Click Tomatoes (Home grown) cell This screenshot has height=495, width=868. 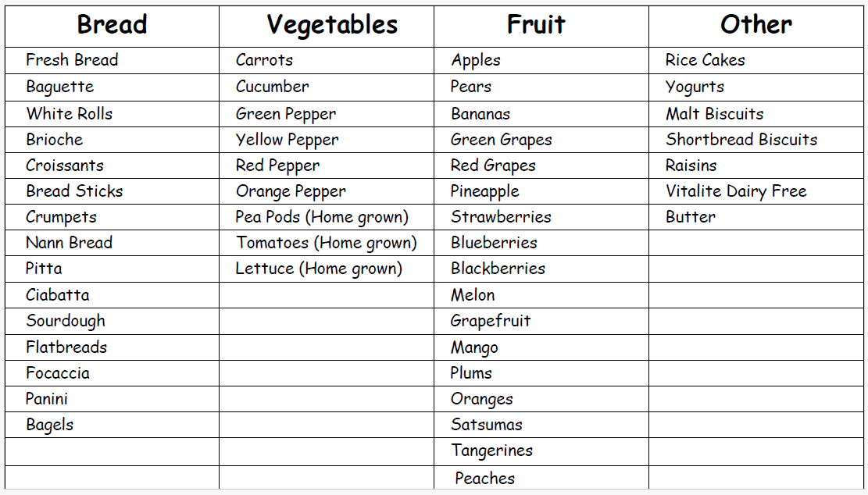click(x=327, y=243)
